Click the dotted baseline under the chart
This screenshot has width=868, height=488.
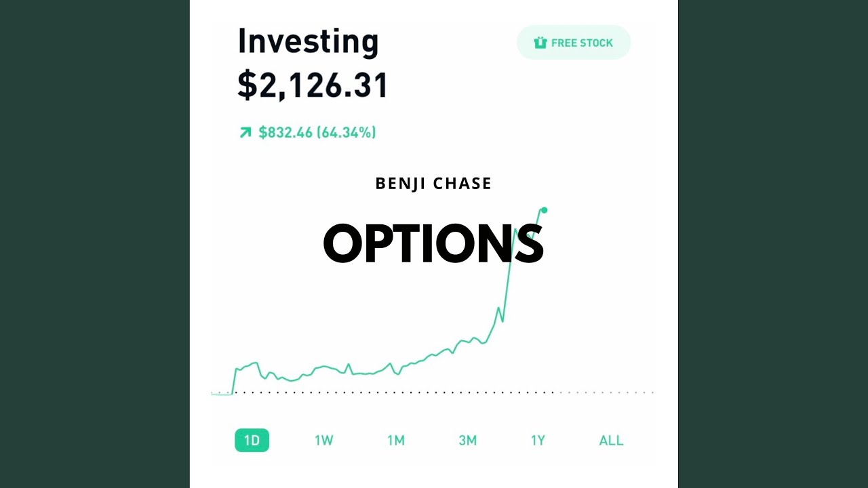pos(407,392)
